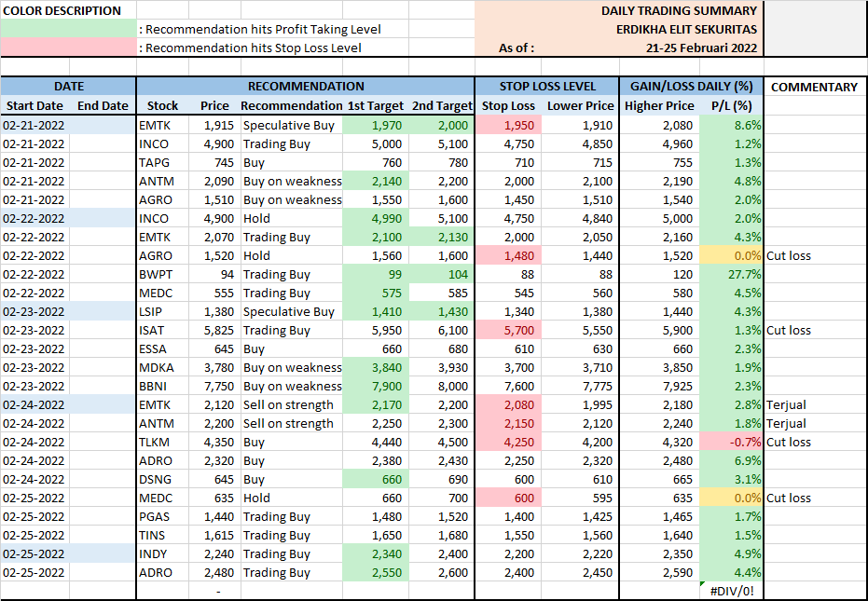868x601 pixels.
Task: Click the RECOMMENDATION merged header cell
Action: coord(305,87)
